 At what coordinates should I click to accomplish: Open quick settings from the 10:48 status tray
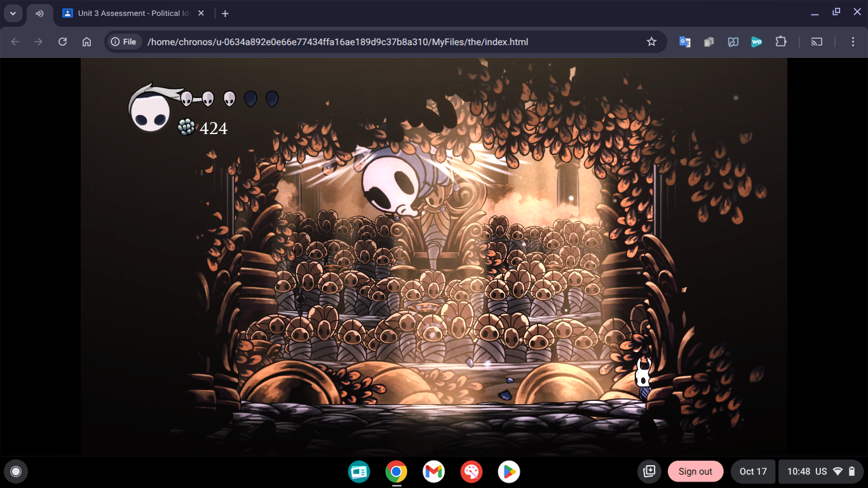click(821, 471)
